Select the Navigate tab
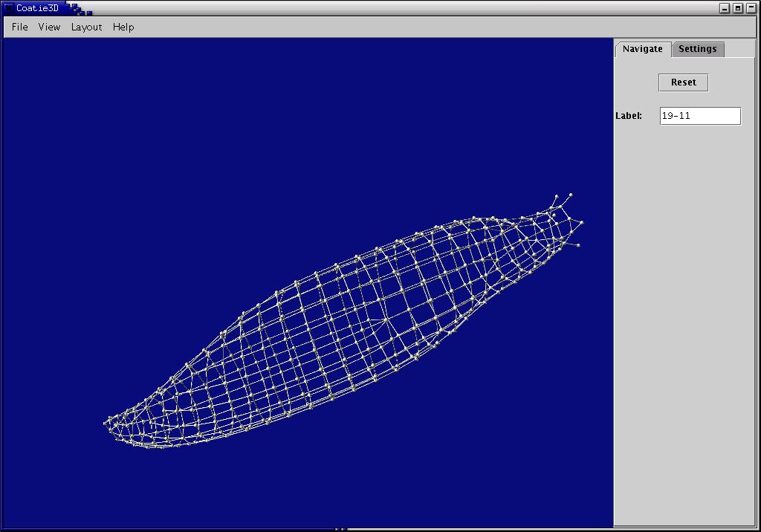This screenshot has width=761, height=532. [643, 49]
